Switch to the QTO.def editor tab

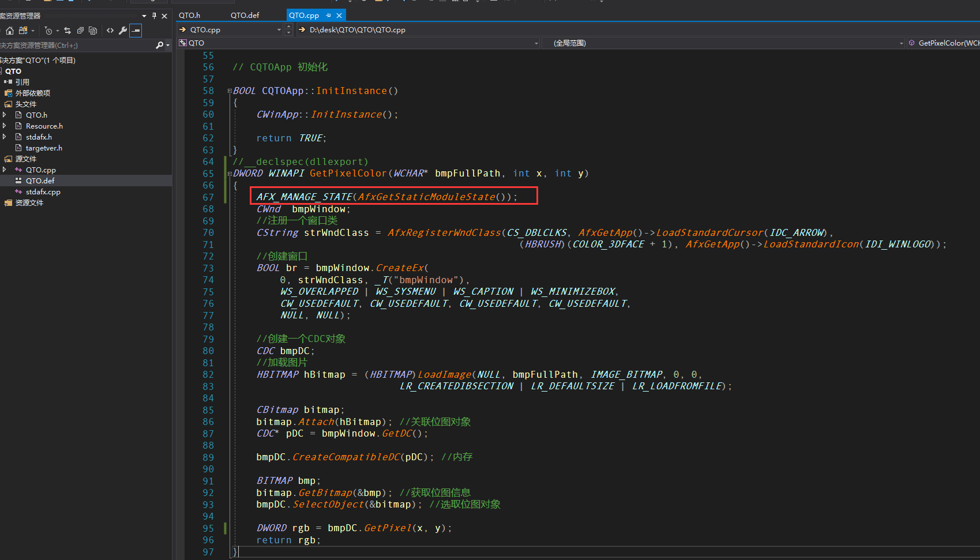[x=245, y=15]
